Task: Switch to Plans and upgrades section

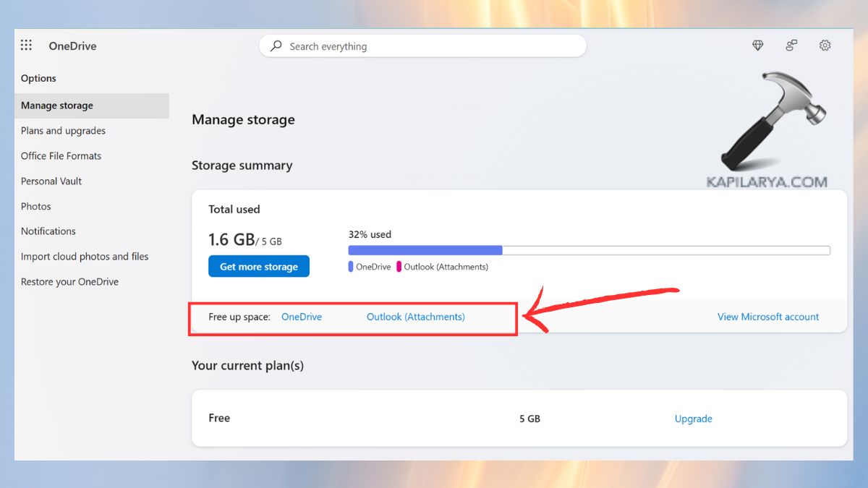Action: click(x=63, y=130)
